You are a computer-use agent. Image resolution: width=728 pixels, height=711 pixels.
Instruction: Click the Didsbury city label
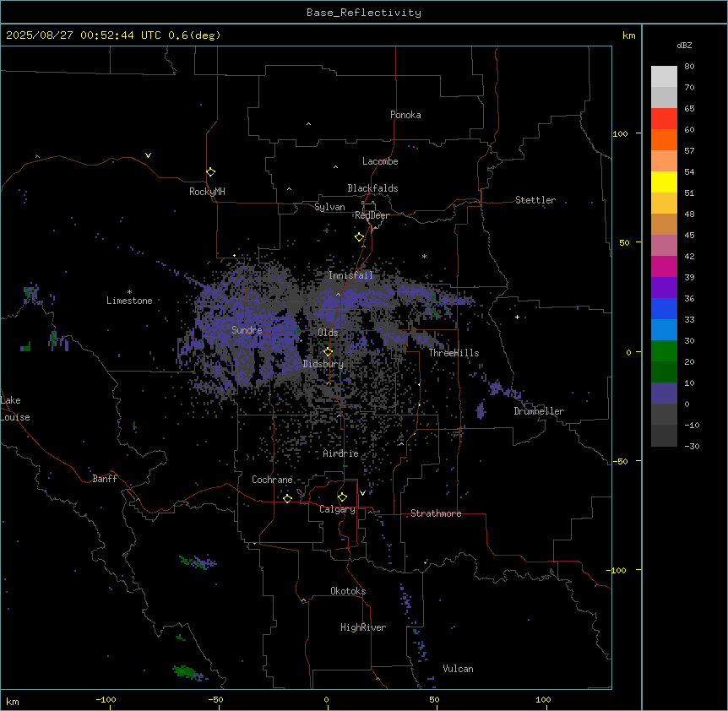[323, 364]
